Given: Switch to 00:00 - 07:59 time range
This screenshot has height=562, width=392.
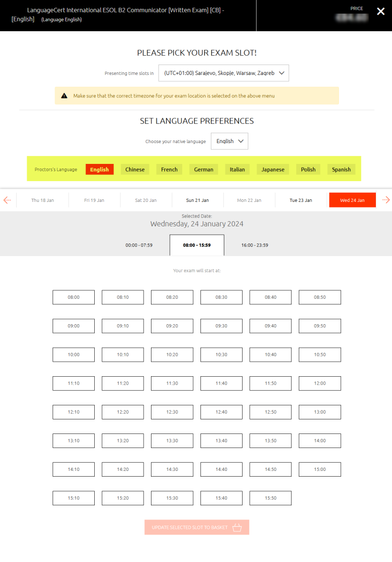Looking at the screenshot, I should click(139, 245).
